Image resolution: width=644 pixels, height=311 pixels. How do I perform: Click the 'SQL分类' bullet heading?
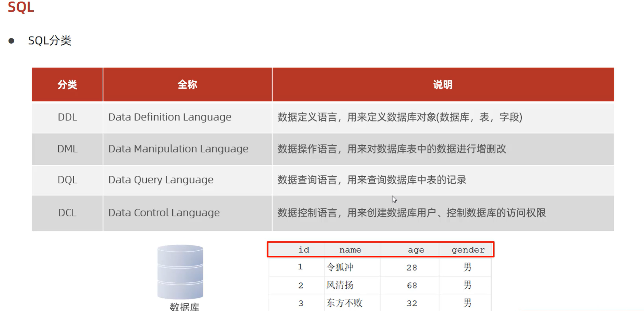pyautogui.click(x=50, y=40)
